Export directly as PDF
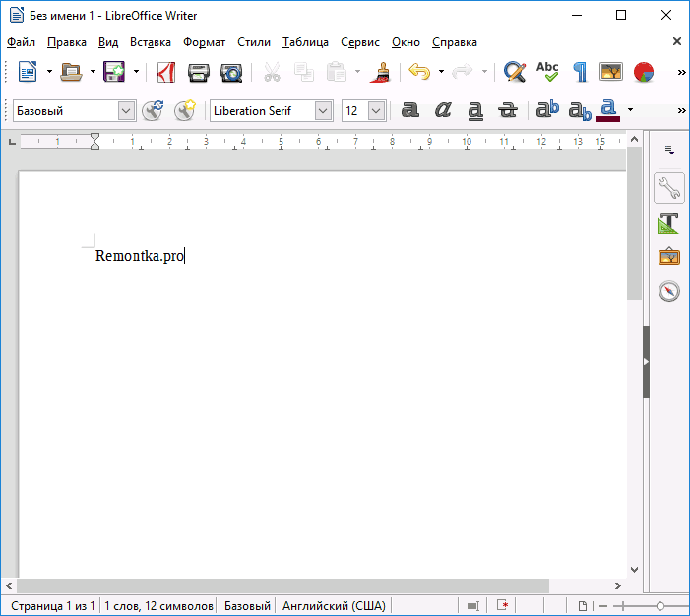 [x=166, y=72]
